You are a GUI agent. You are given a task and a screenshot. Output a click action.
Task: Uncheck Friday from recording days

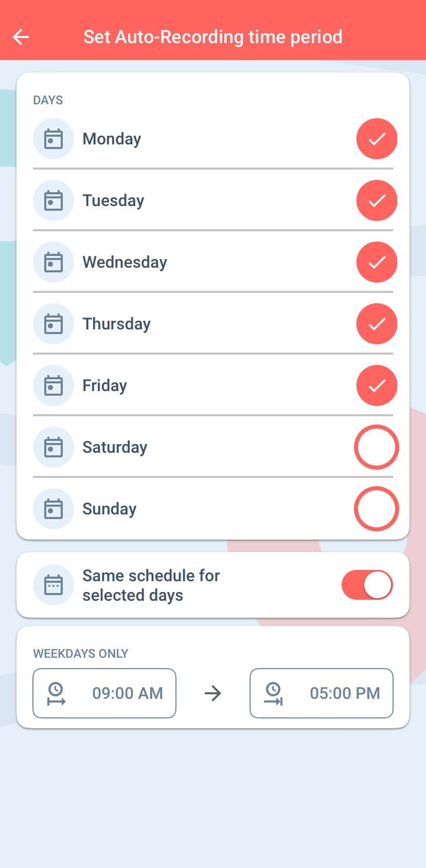(377, 385)
